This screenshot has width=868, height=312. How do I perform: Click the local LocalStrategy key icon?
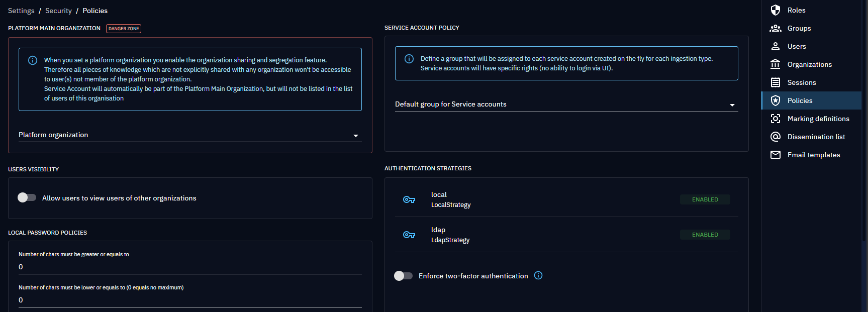pyautogui.click(x=409, y=199)
